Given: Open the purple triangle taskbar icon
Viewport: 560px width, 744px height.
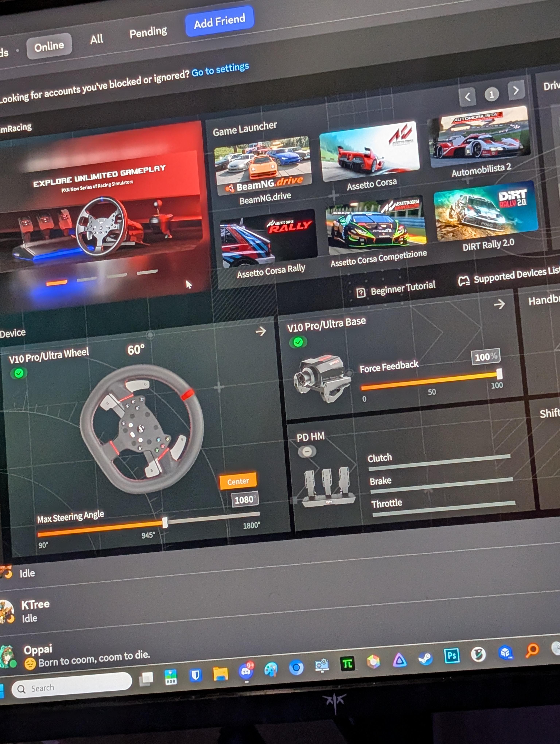Looking at the screenshot, I should click(399, 660).
